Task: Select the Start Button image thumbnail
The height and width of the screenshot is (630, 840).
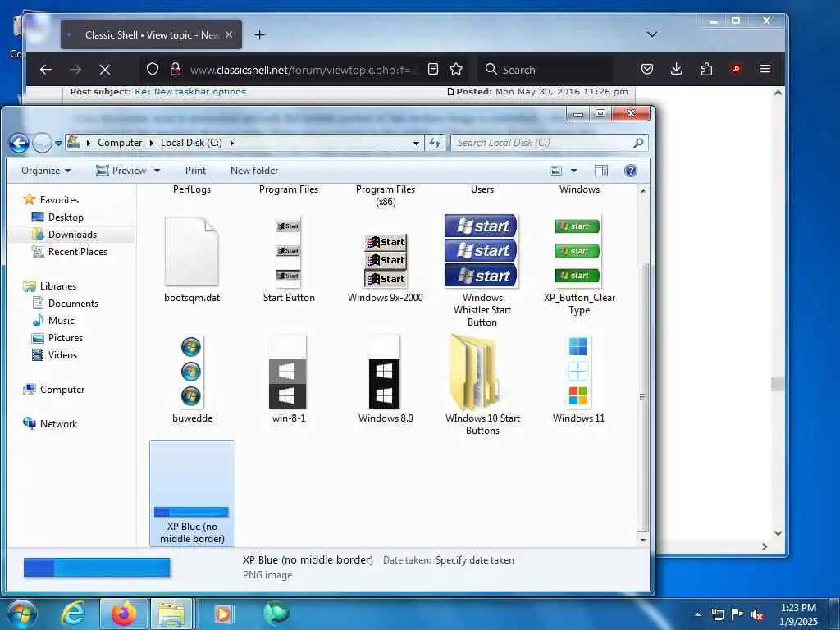Action: click(288, 251)
